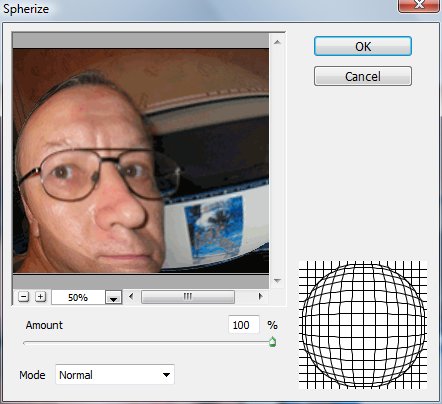442x404 pixels.
Task: Close the Spherize dialog window
Action: click(419, 5)
